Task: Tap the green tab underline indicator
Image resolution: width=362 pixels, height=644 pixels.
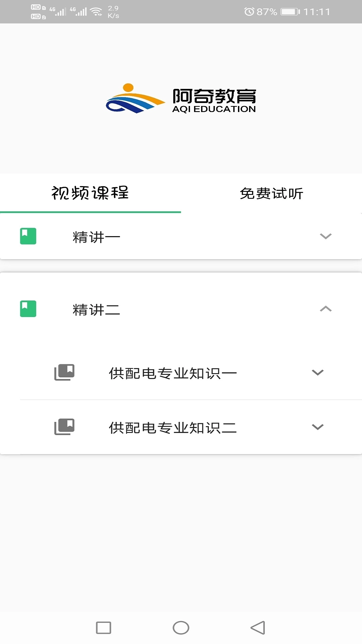Action: point(90,212)
